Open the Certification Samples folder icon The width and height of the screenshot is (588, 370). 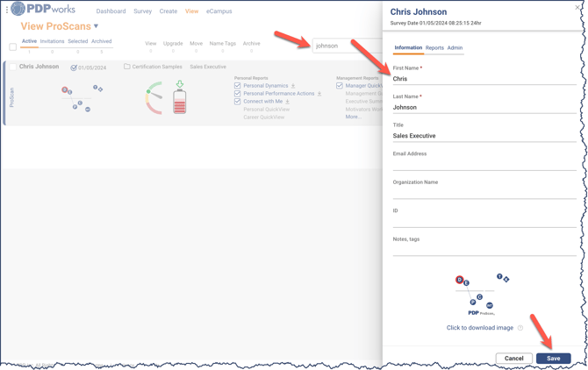point(127,67)
